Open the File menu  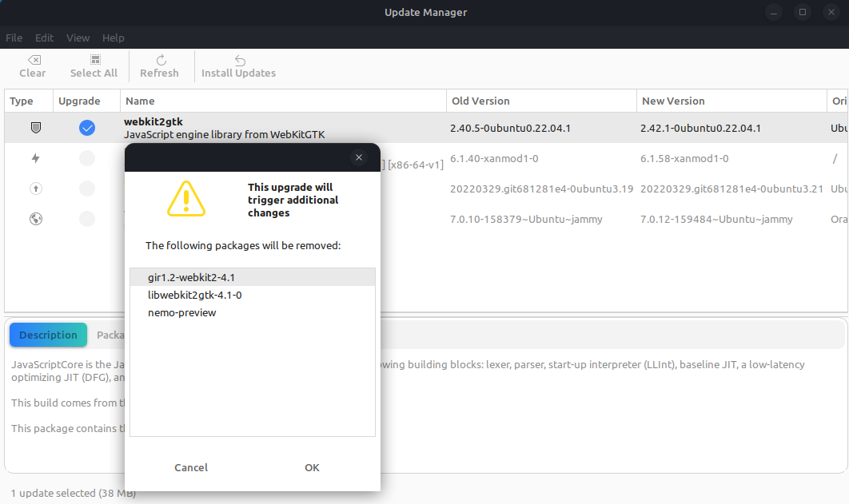tap(14, 38)
